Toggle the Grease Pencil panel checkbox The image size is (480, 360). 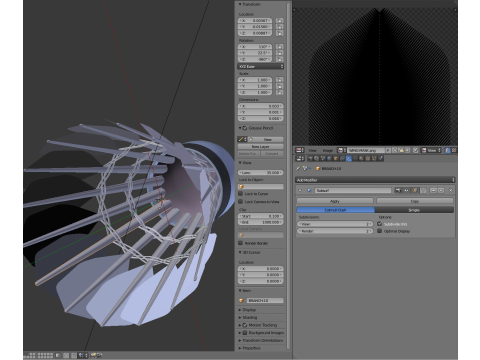[x=245, y=128]
